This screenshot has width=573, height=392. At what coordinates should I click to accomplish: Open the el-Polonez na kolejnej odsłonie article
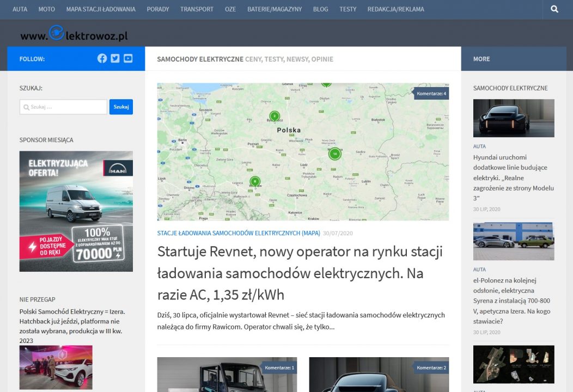point(511,301)
